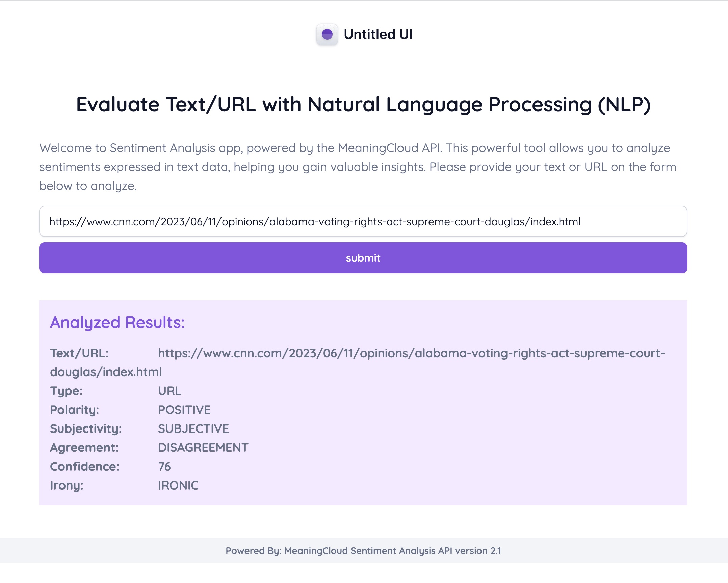Image resolution: width=728 pixels, height=583 pixels.
Task: Click the Irony label
Action: (x=67, y=485)
